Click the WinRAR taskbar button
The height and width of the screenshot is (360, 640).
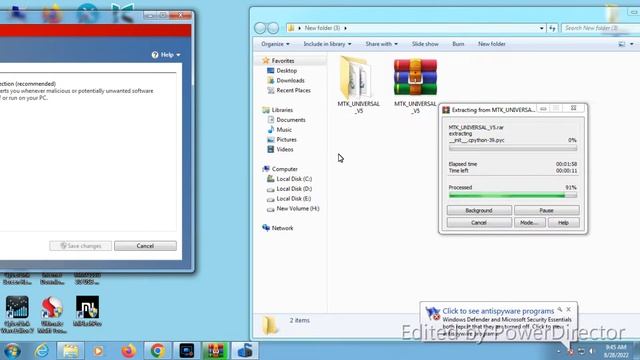(216, 351)
